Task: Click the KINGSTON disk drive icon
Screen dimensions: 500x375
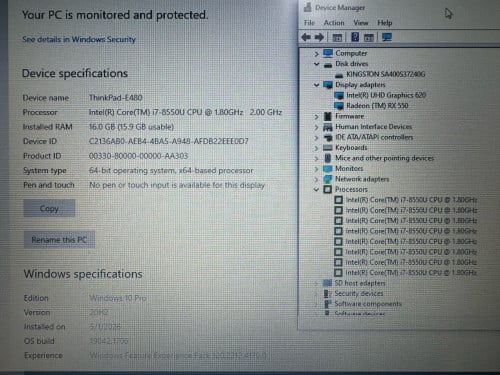Action: point(339,75)
